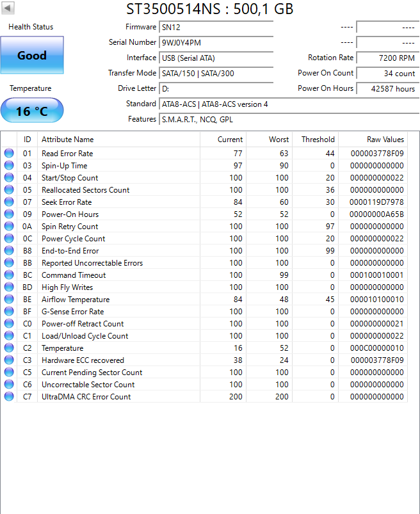Screen dimensions: 420x514
Task: Click status orb for Reported Uncorrectable Errors
Action: (9, 262)
